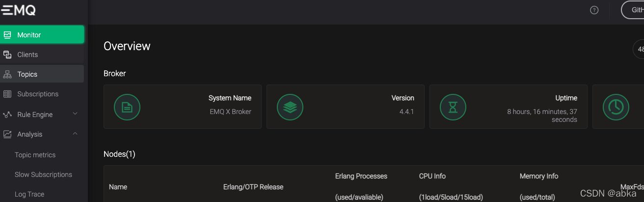Click the Version layers icon
644x202 pixels.
290,107
